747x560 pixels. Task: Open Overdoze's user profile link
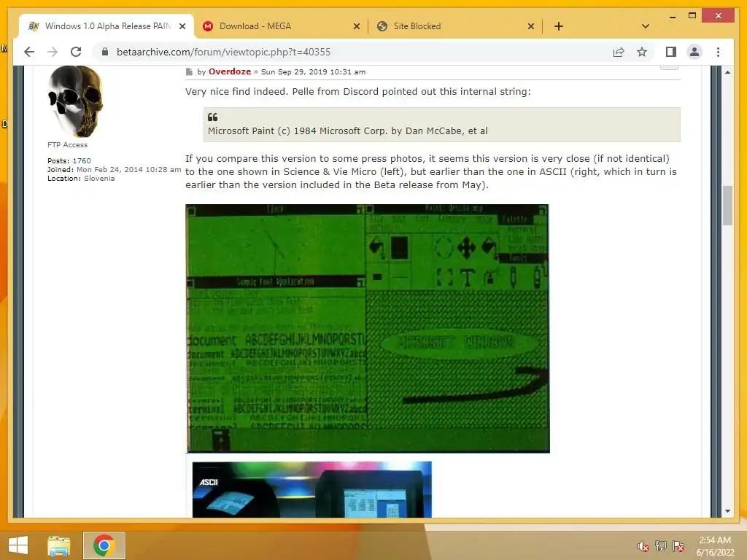(x=230, y=71)
